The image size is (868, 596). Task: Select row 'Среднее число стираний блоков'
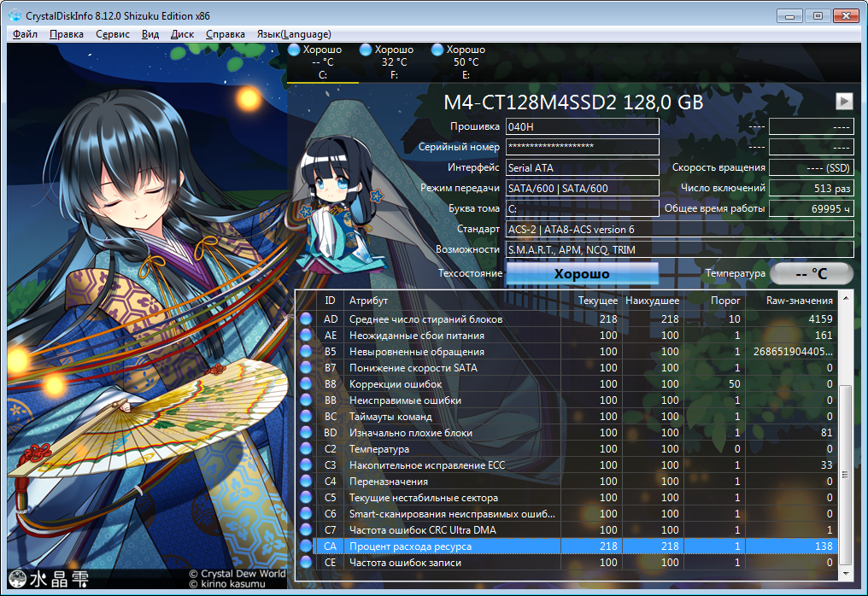(x=567, y=318)
